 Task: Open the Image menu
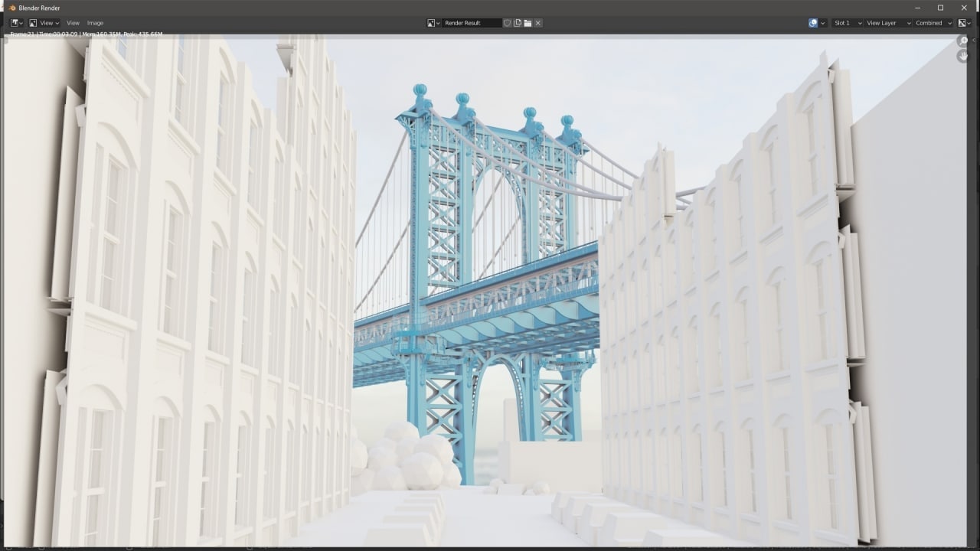click(95, 23)
